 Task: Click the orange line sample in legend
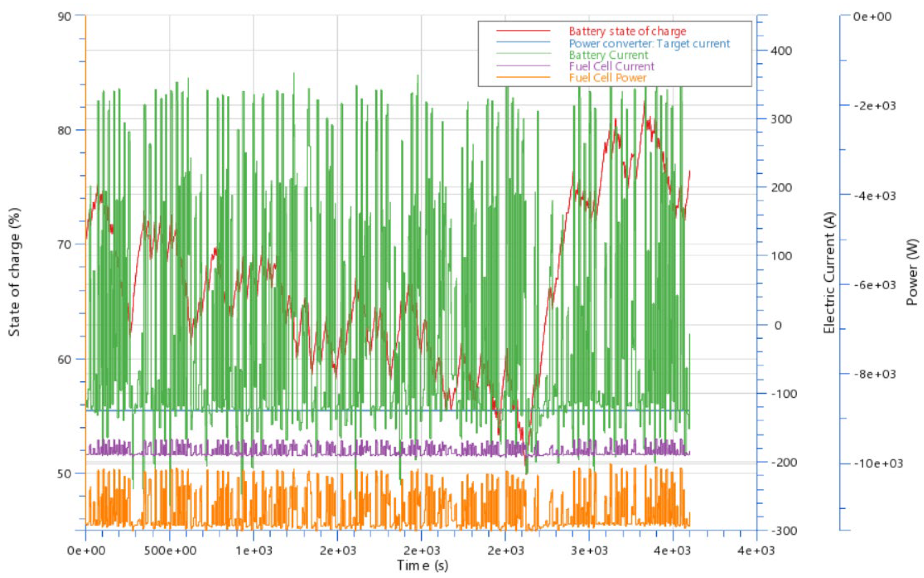pyautogui.click(x=523, y=77)
